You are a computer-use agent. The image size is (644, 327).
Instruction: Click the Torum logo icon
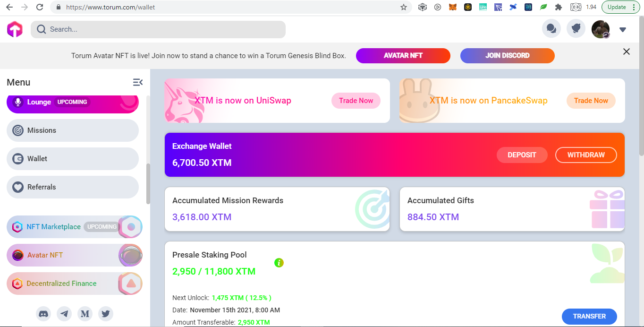tap(15, 29)
